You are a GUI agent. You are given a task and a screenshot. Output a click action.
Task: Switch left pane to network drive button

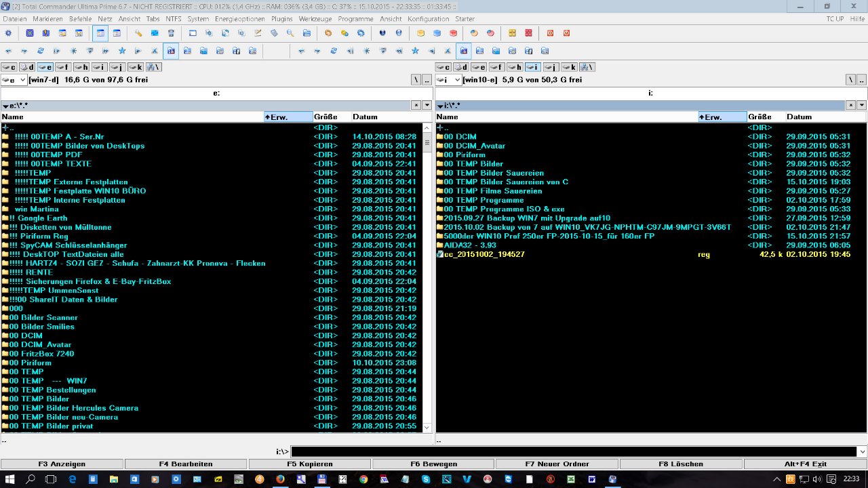coord(153,67)
